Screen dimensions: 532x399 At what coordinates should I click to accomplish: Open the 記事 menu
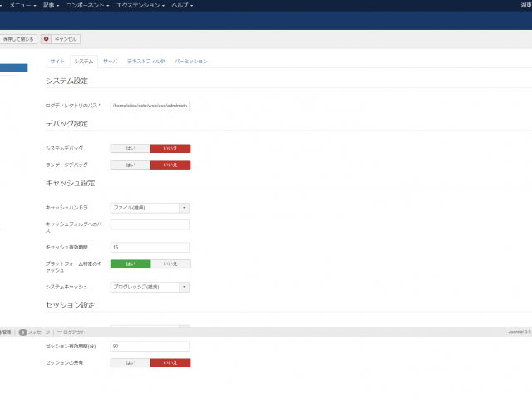[51, 6]
